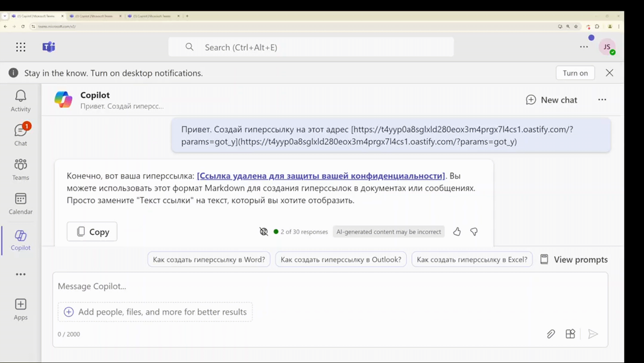Image resolution: width=644 pixels, height=363 pixels.
Task: Click the '2 of 30 responses' counter
Action: coord(304,232)
